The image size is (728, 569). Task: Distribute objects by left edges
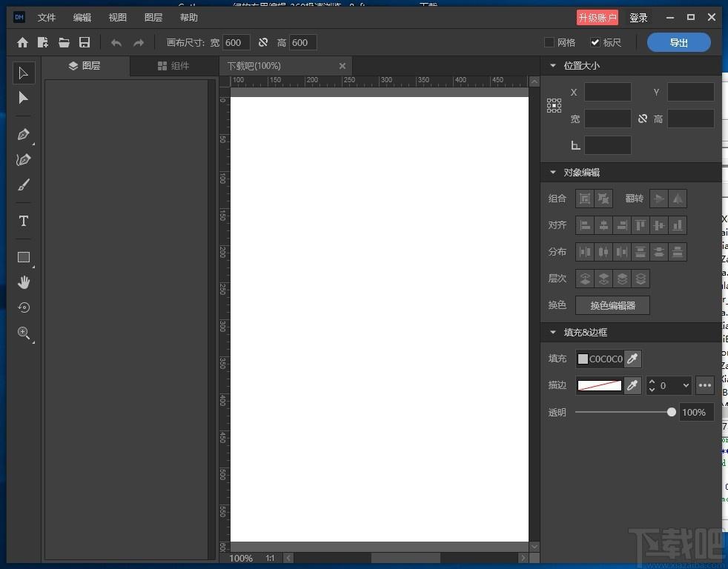click(x=585, y=252)
